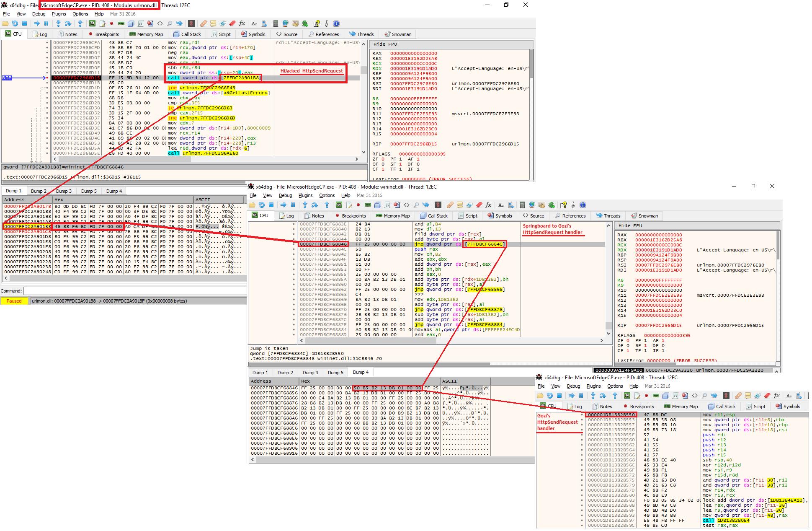This screenshot has width=812, height=531.
Task: Click Restart icon in urlmon.dll window toolbar
Action: (x=15, y=23)
